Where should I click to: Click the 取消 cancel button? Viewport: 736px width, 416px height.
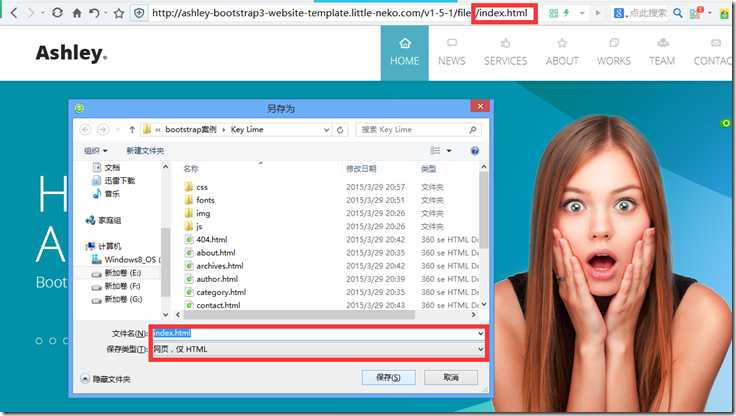(x=451, y=377)
